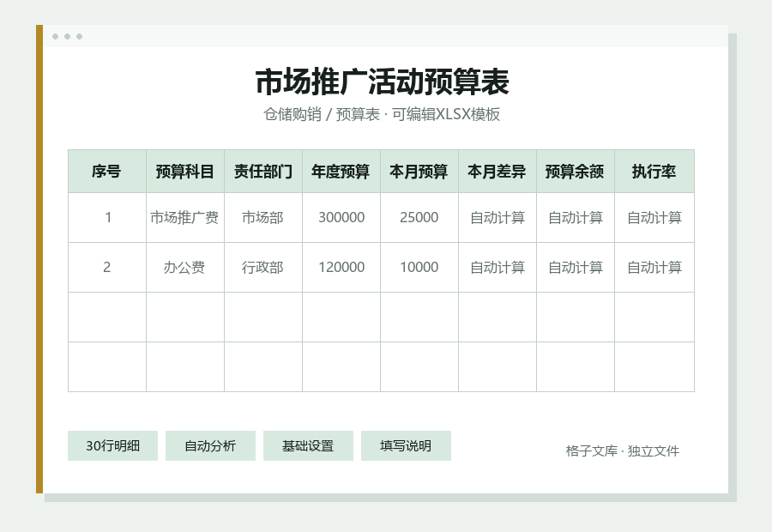The width and height of the screenshot is (772, 532).
Task: Click the 填写说明 tag
Action: click(406, 446)
